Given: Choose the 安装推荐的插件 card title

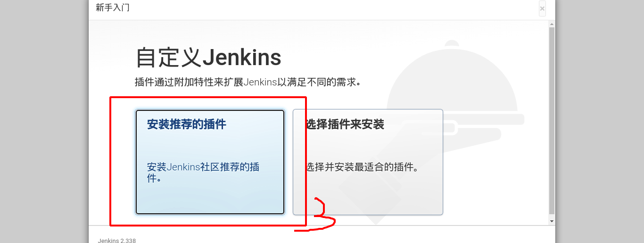Looking at the screenshot, I should (187, 125).
